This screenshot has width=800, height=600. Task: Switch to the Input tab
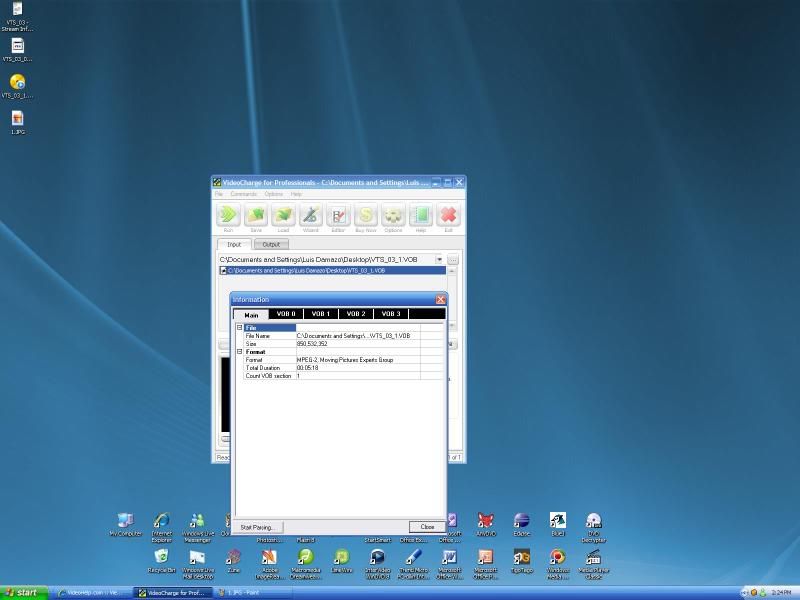click(234, 244)
